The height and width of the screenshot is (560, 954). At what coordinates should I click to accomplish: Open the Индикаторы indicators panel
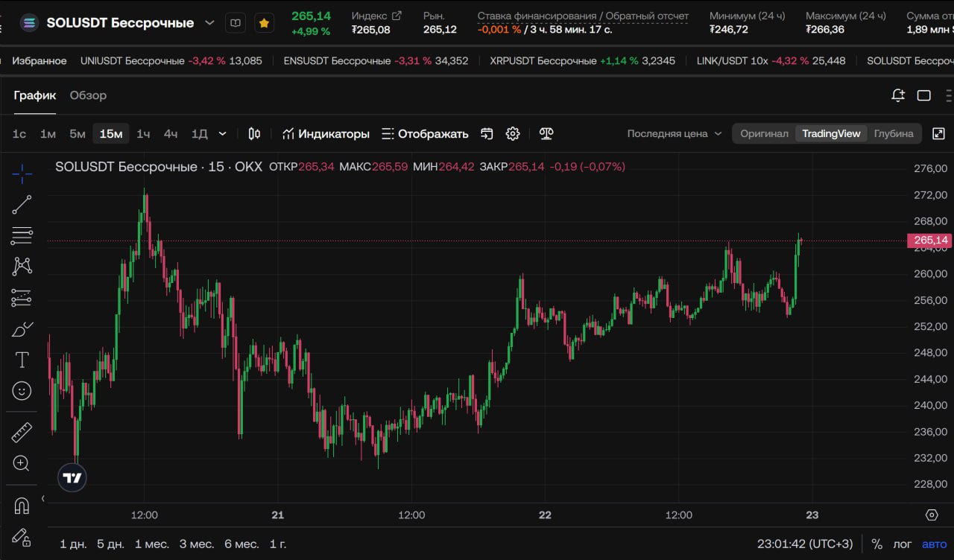click(x=326, y=134)
